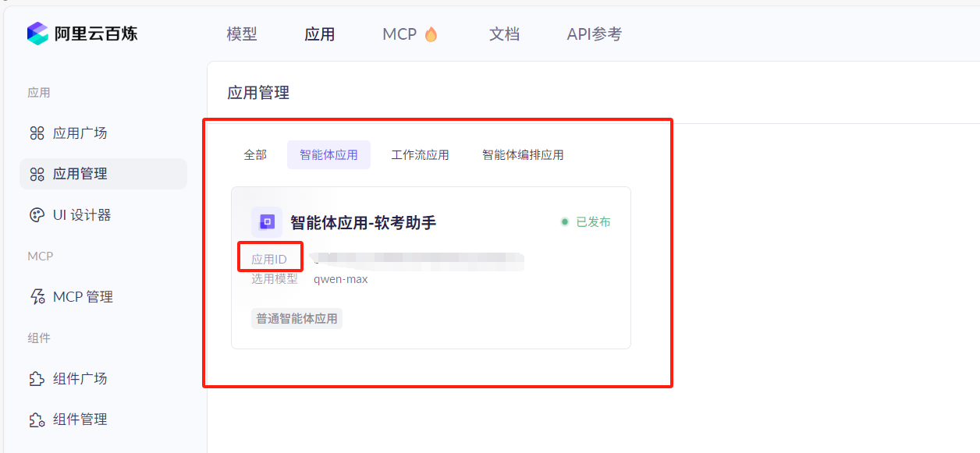
Task: Open the 文档 top menu
Action: (x=504, y=34)
